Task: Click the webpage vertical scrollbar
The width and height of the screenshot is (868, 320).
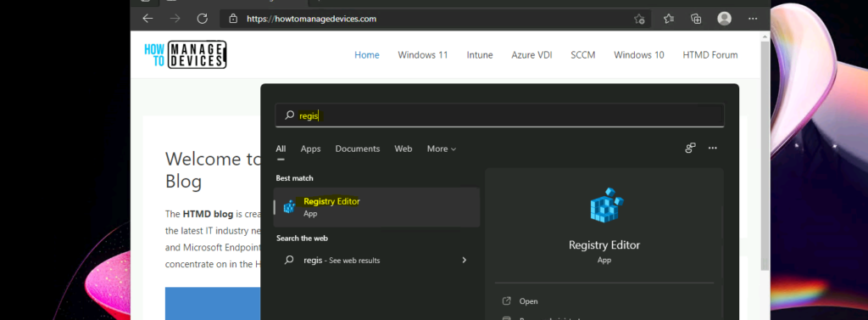Action: 765,155
